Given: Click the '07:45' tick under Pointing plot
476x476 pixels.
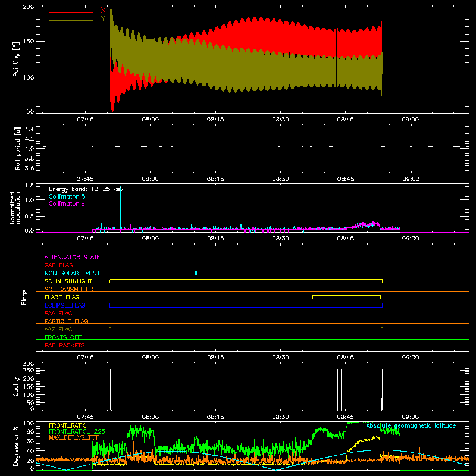Looking at the screenshot, I should click(85, 120).
